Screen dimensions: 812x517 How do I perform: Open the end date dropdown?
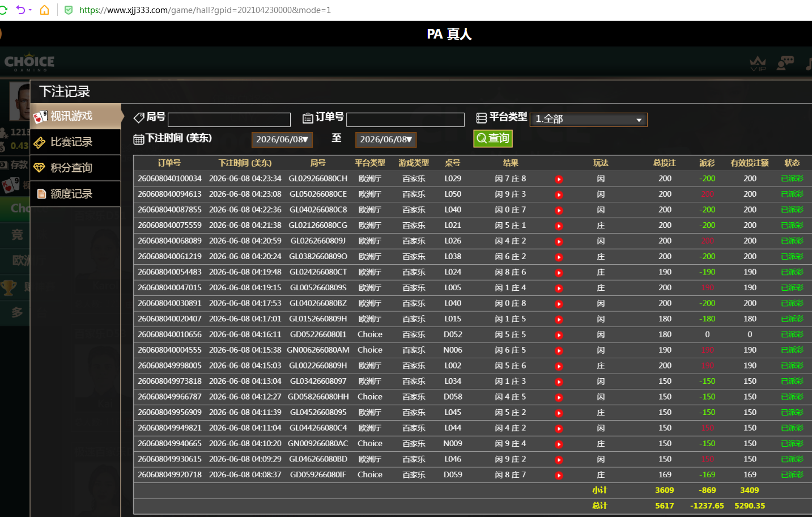click(x=386, y=139)
